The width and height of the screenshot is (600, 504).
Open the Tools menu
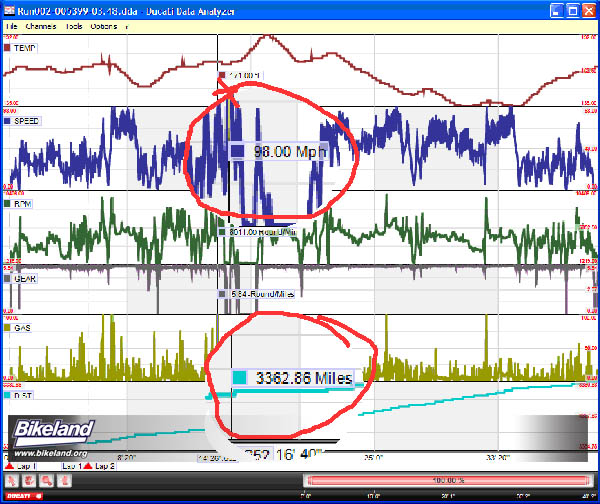[74, 27]
